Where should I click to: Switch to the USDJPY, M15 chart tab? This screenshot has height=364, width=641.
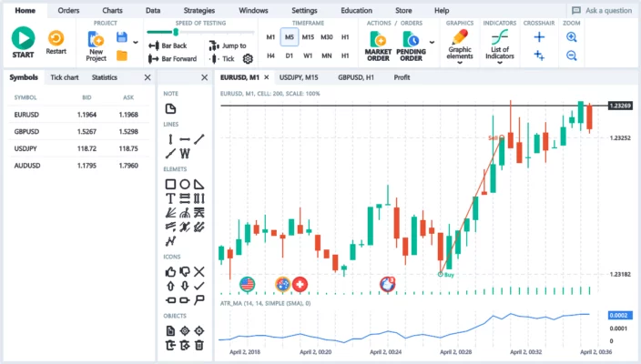(299, 77)
